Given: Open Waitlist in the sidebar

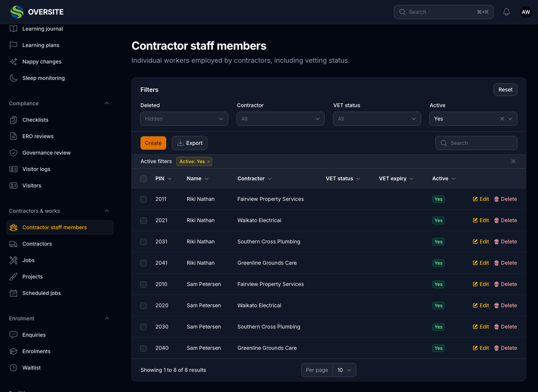Looking at the screenshot, I should coord(60,368).
